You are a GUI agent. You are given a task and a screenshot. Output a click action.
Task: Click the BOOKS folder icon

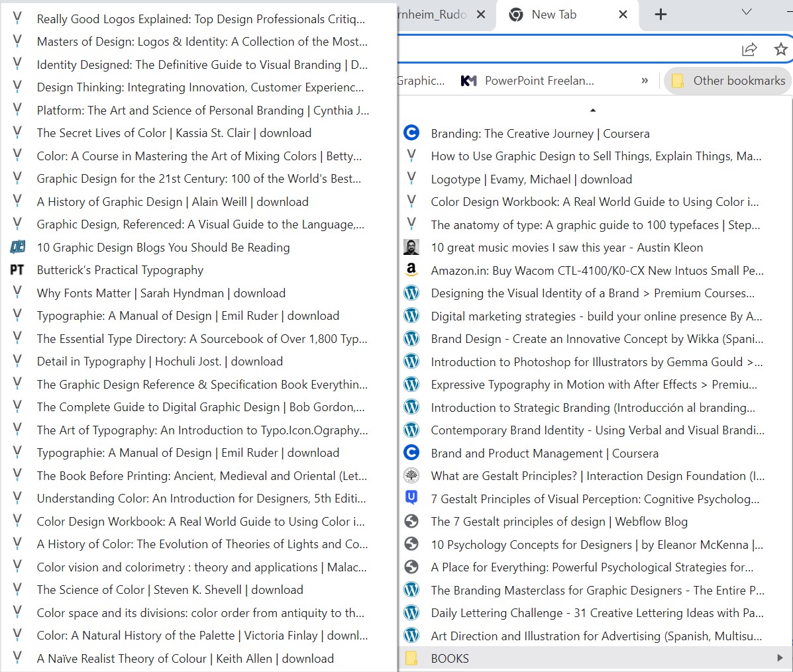(411, 658)
